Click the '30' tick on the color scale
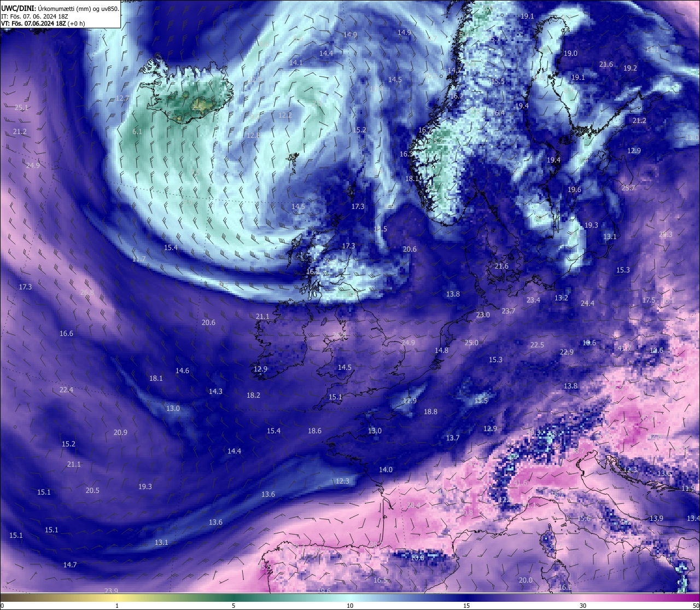This screenshot has height=610, width=700. point(583,606)
